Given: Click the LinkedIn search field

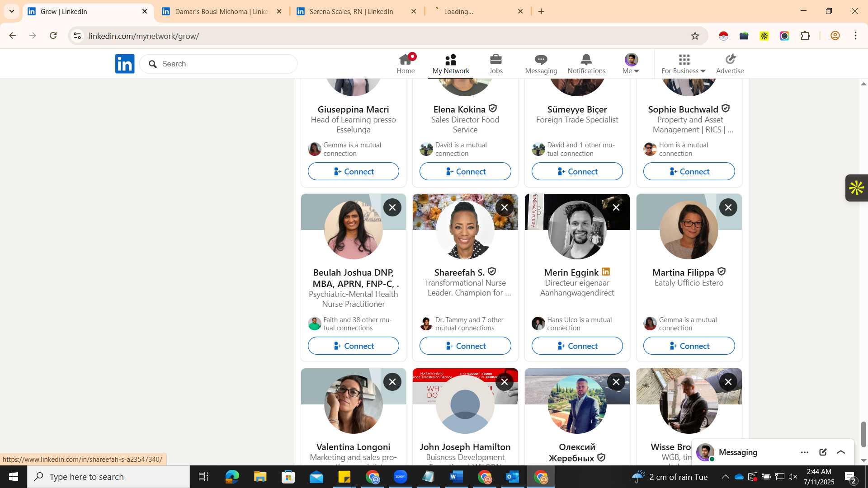Looking at the screenshot, I should [x=218, y=64].
